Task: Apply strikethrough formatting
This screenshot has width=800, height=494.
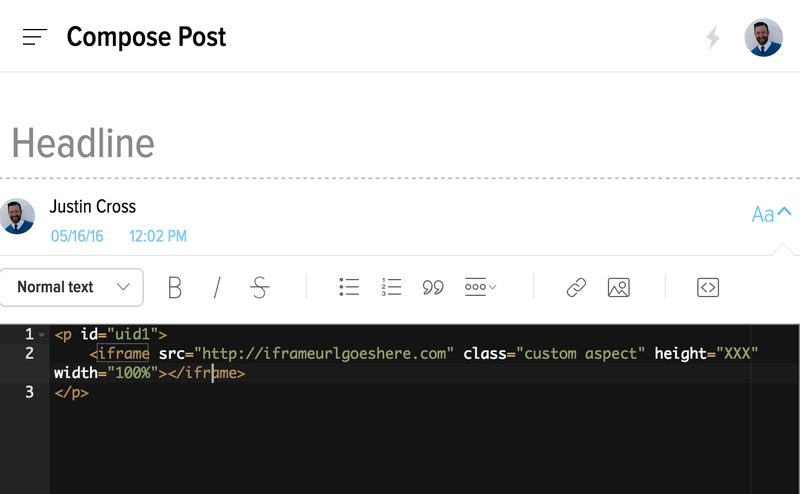Action: 260,287
